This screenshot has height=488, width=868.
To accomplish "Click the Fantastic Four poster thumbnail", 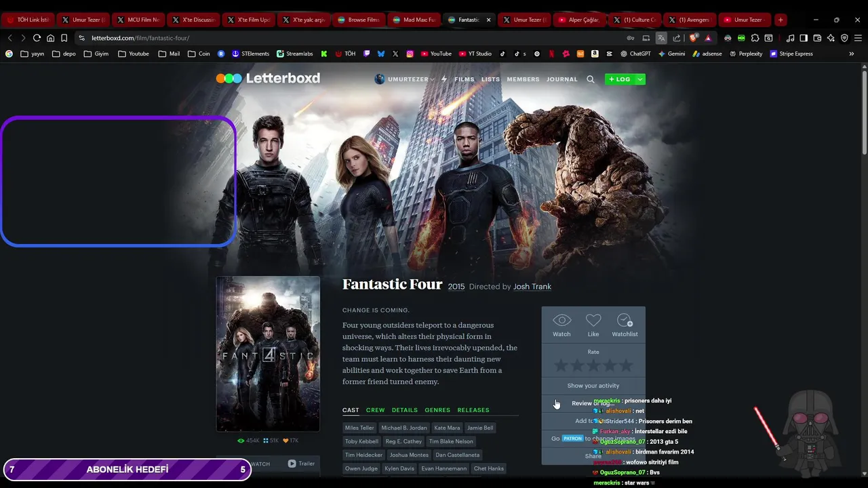I will point(268,354).
